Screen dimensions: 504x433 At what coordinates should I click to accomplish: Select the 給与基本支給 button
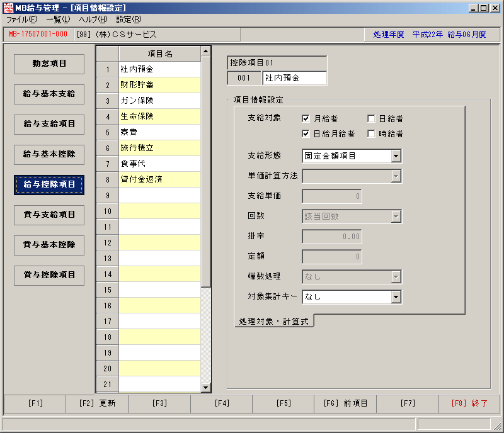point(49,94)
